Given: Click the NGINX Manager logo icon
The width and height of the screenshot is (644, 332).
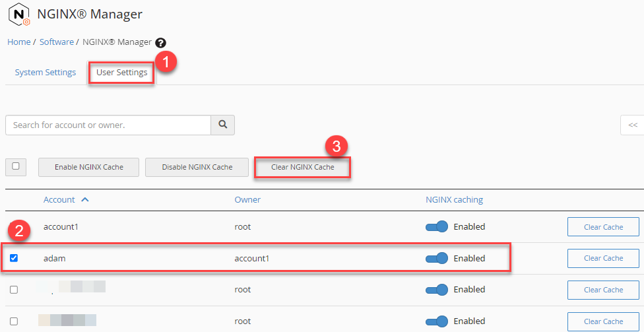Looking at the screenshot, I should tap(19, 15).
